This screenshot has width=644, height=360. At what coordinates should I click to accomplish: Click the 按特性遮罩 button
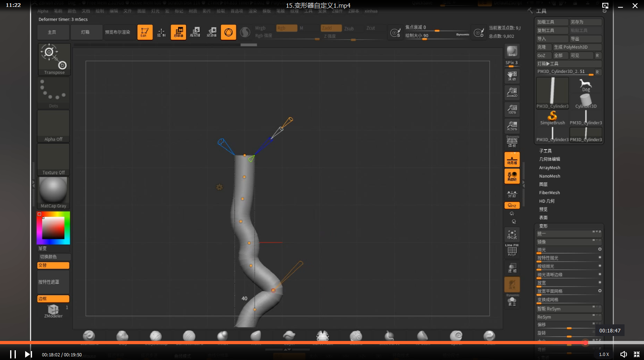[x=54, y=282]
